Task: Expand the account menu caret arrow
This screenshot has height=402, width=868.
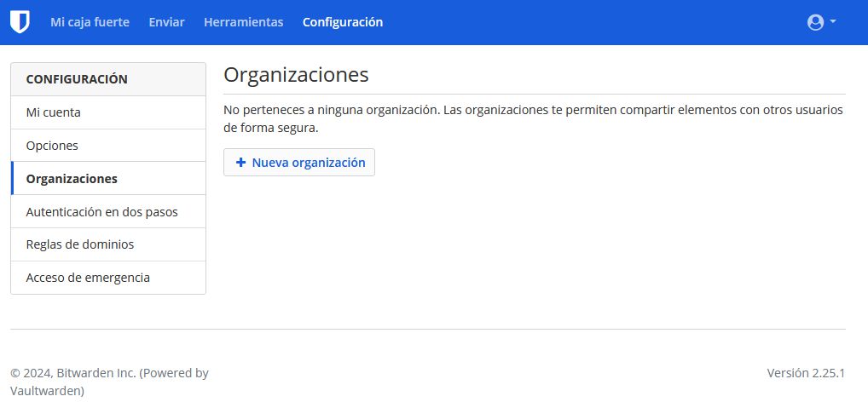Action: click(x=833, y=22)
